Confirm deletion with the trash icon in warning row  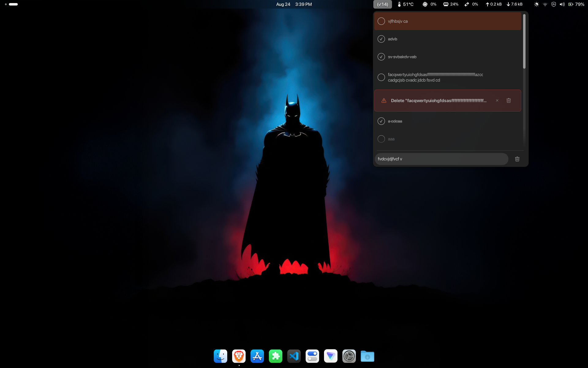[x=509, y=101]
